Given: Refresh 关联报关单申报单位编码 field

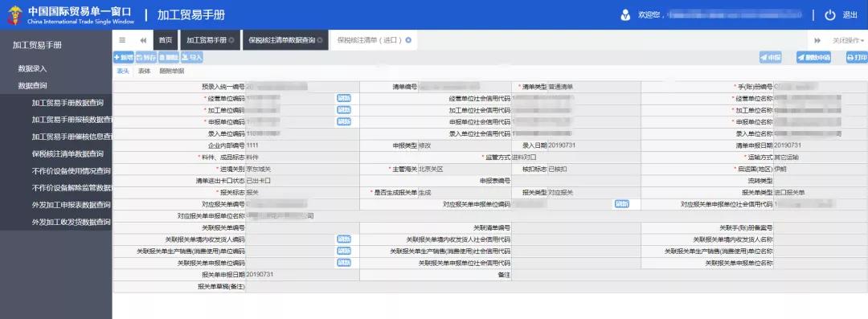Looking at the screenshot, I should click(344, 263).
